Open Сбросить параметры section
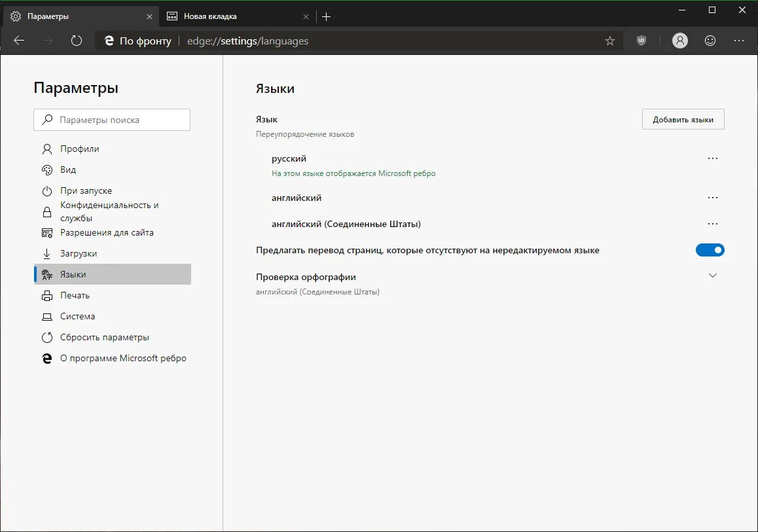The width and height of the screenshot is (758, 532). tap(112, 337)
